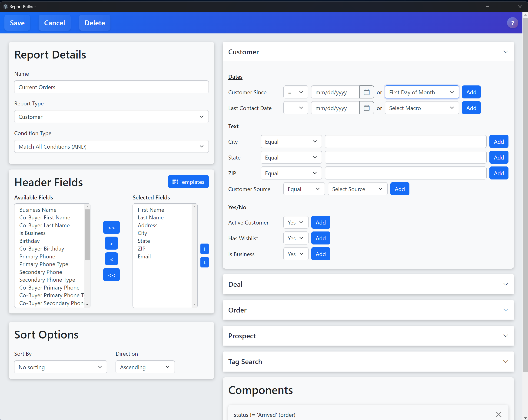This screenshot has height=420, width=528.
Task: Open the Sort By dropdown
Action: [x=60, y=367]
